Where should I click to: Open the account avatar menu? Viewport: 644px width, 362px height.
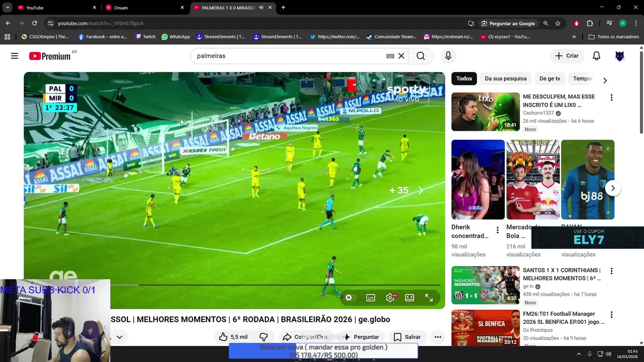(x=620, y=56)
